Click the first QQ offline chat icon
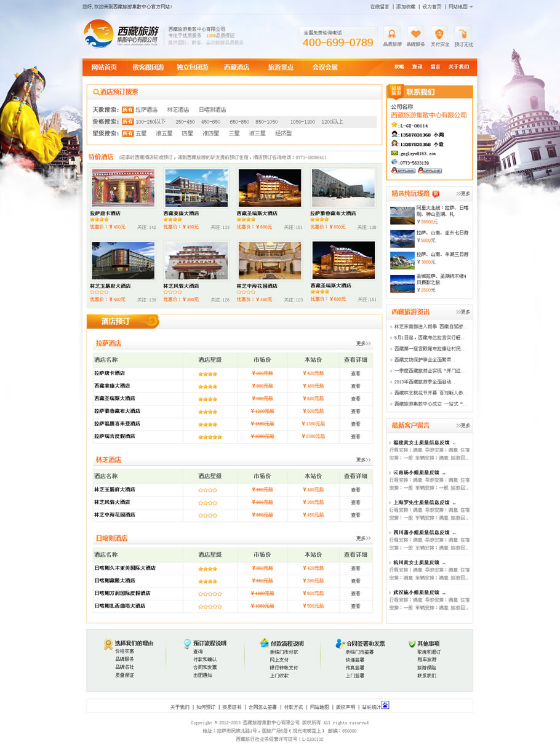The image size is (560, 750). [403, 170]
